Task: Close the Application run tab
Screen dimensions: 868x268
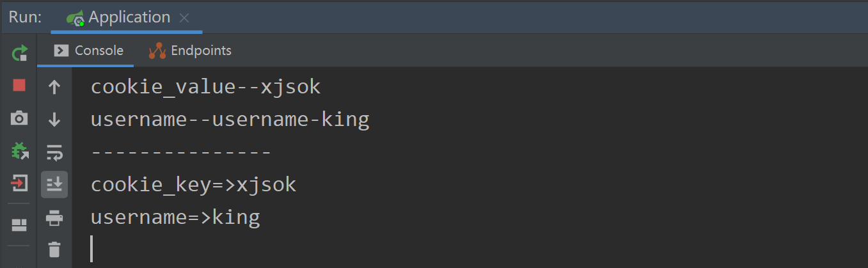Action: 184,18
